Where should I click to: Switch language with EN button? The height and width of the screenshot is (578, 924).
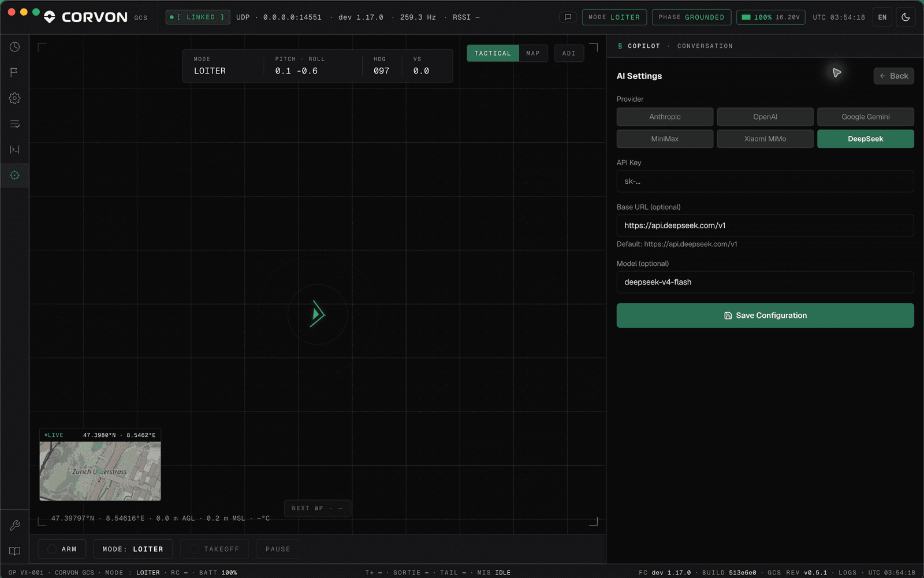[882, 17]
